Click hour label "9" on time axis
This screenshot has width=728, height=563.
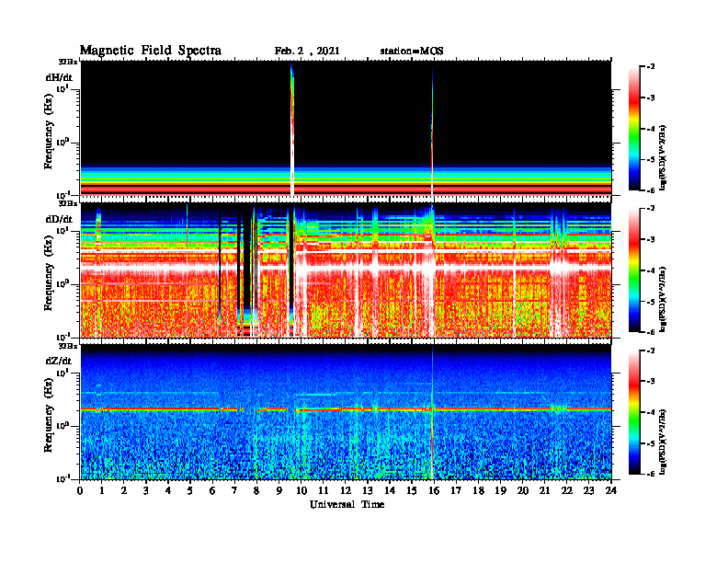click(x=279, y=490)
